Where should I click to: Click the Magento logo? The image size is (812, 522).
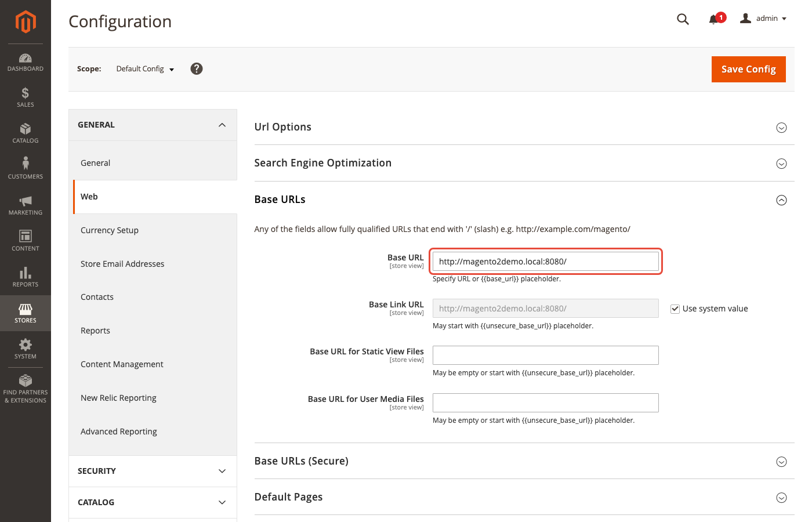[x=25, y=22]
